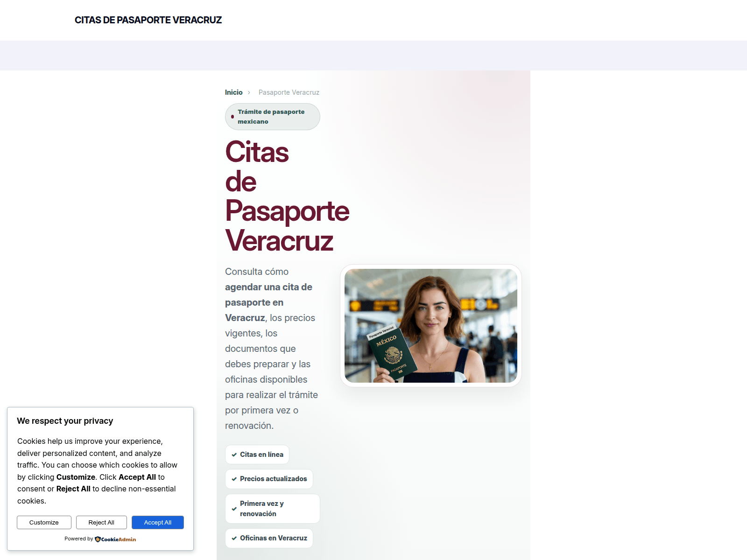Click the dot icon in Trámite badge

(x=233, y=117)
